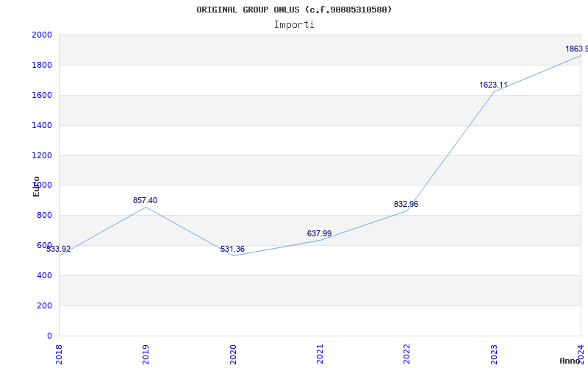Click the 1800 y-axis tick label
Image resolution: width=588 pixels, height=368 pixels.
point(42,65)
